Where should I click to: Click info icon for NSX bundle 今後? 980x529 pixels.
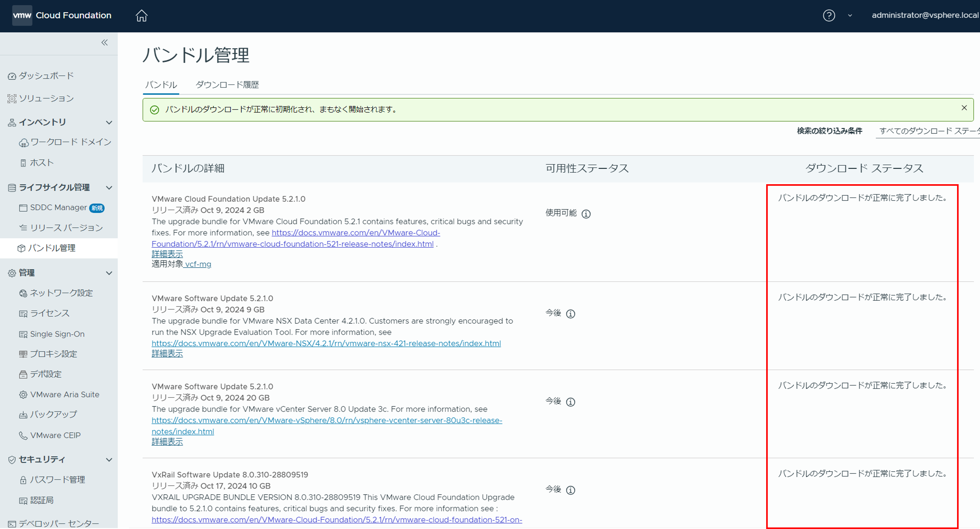click(570, 314)
